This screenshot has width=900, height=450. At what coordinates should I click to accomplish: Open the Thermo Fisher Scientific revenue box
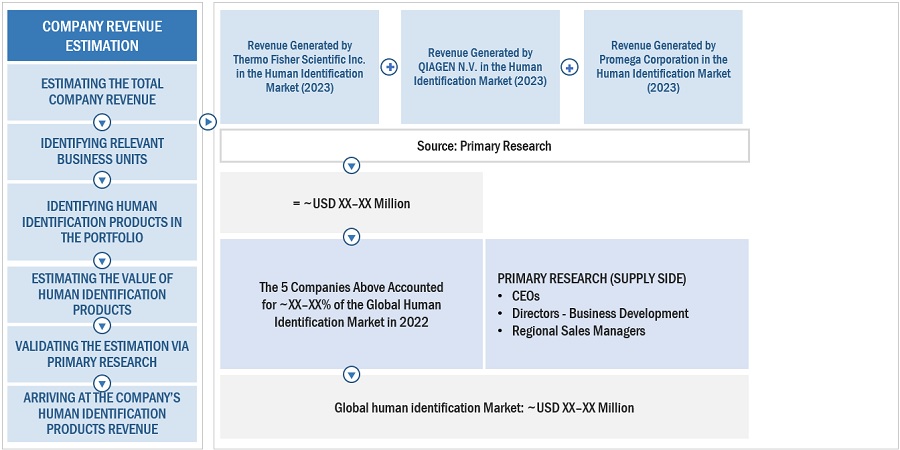point(299,67)
